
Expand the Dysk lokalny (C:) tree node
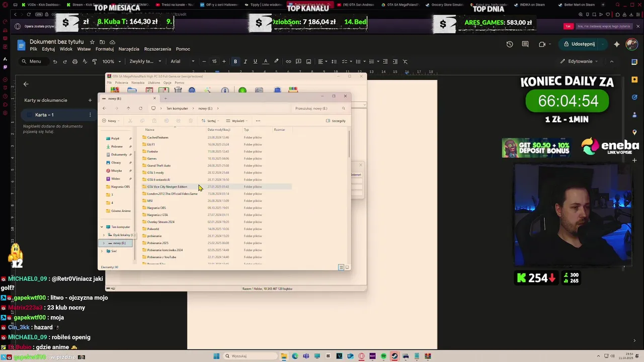tap(104, 235)
